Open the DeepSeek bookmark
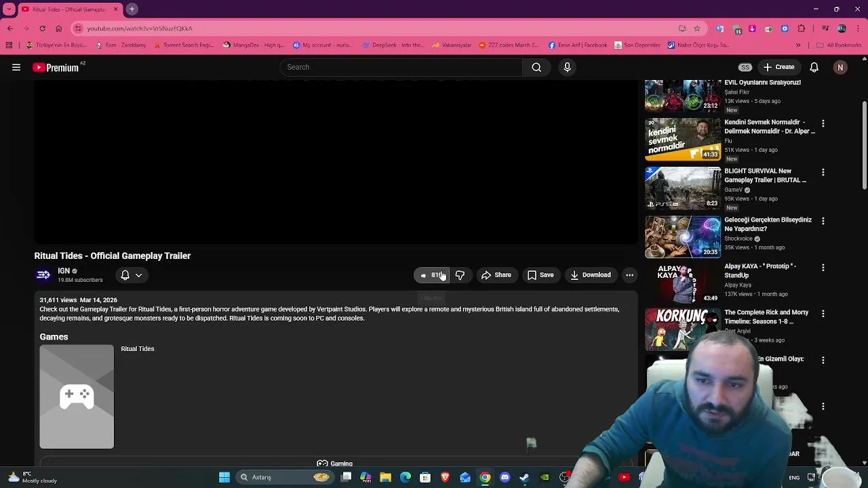 [x=393, y=45]
